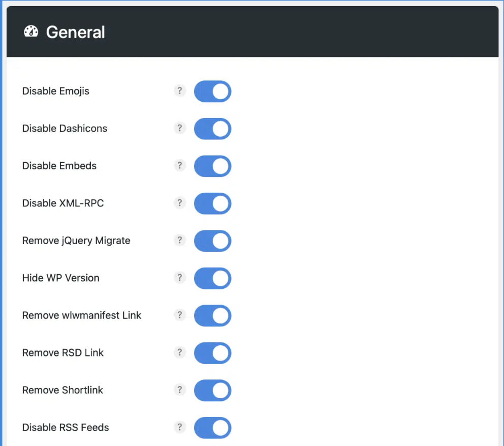Open the Remove Shortlink help tooltip
The image size is (504, 446).
tap(180, 390)
